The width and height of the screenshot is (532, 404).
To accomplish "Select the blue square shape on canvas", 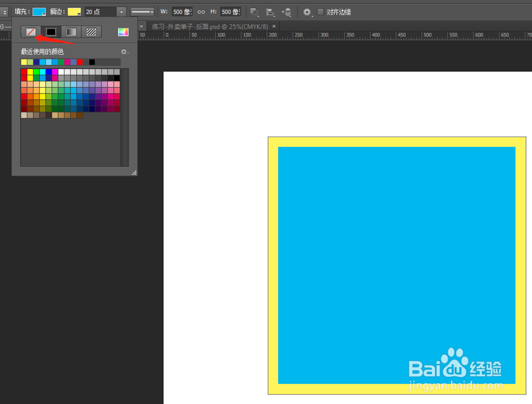I will pyautogui.click(x=397, y=265).
